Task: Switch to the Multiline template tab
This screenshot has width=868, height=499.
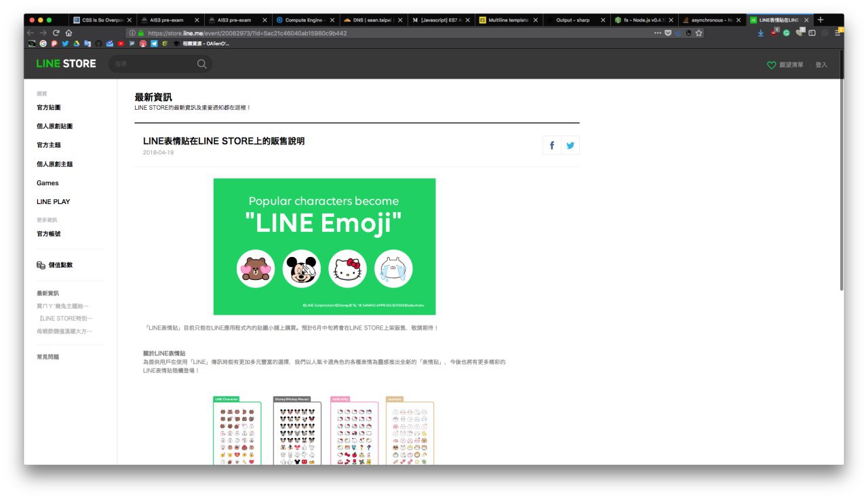Action: (x=509, y=20)
